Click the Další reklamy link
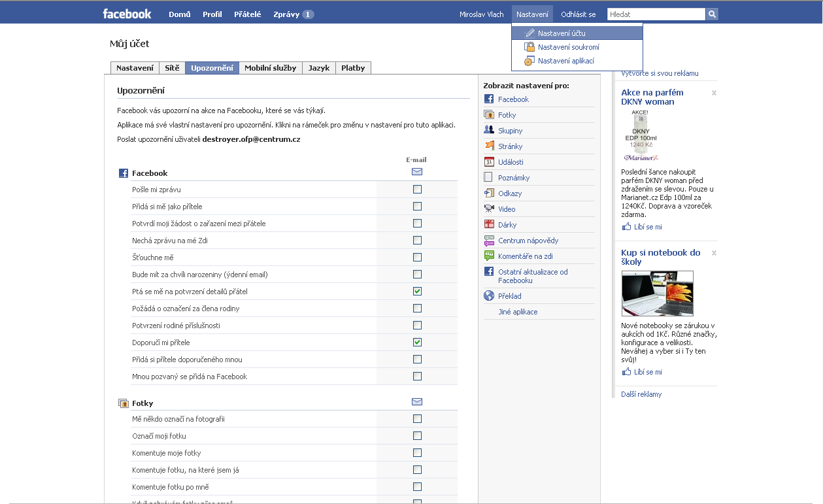This screenshot has height=504, width=823. coord(641,394)
